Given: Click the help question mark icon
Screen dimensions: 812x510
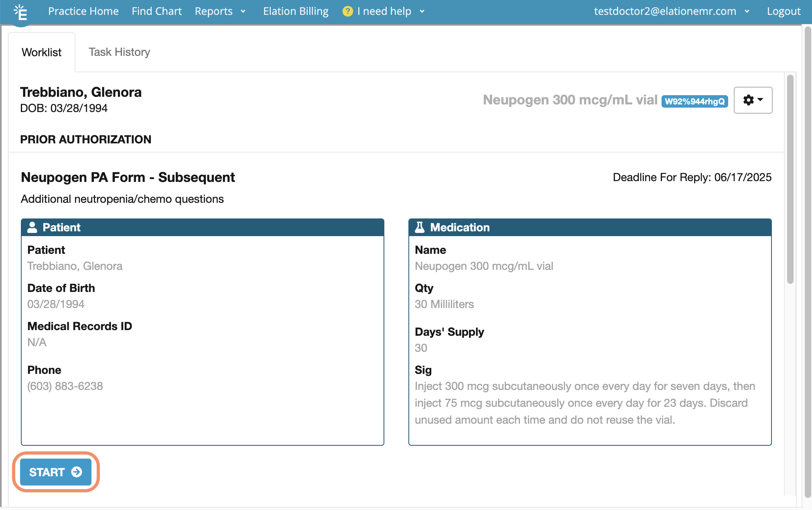Looking at the screenshot, I should point(347,11).
